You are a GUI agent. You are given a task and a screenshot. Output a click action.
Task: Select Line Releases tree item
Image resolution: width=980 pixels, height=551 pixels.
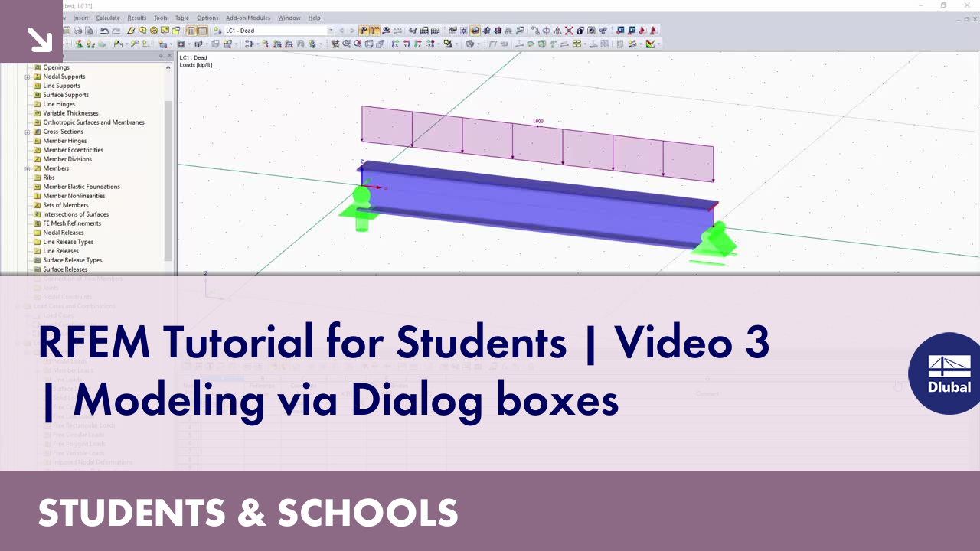pyautogui.click(x=60, y=251)
